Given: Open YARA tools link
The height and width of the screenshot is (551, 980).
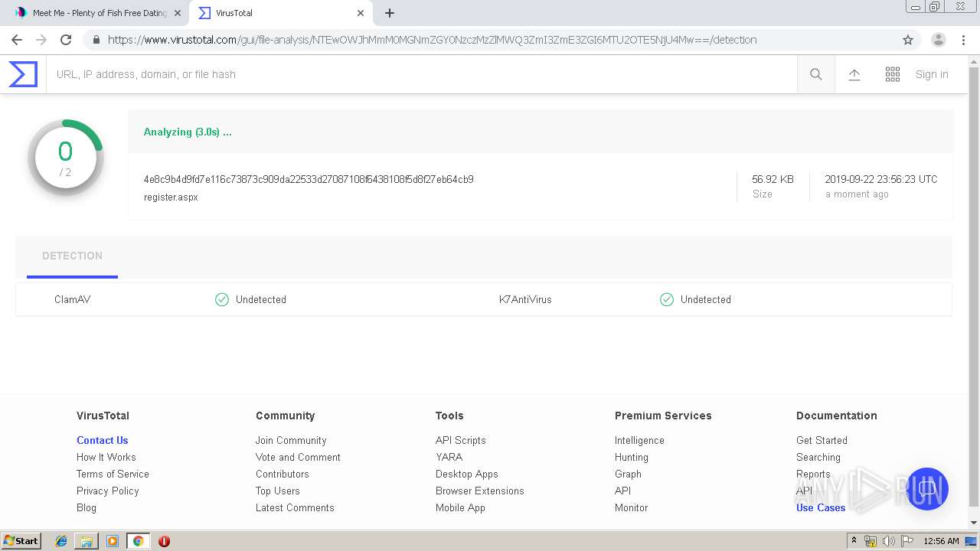Looking at the screenshot, I should point(449,457).
